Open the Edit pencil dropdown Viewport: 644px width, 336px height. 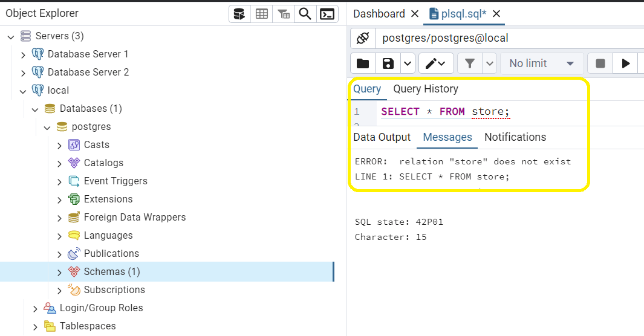[x=436, y=63]
